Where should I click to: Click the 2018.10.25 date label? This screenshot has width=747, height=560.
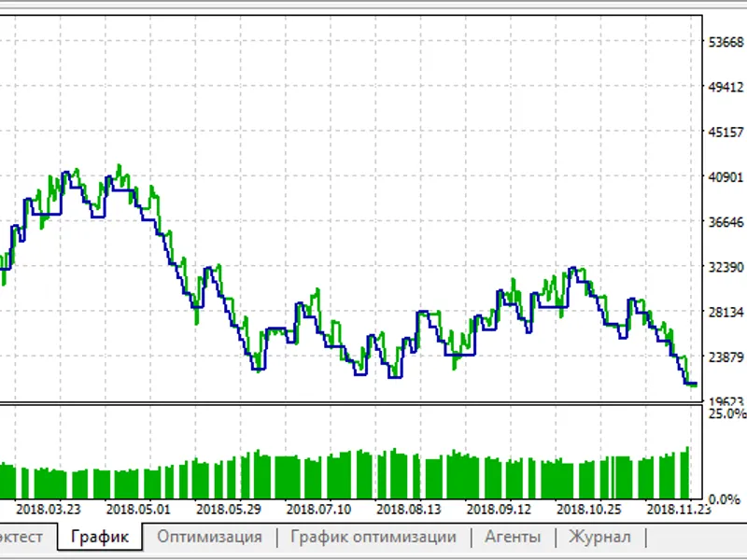[589, 510]
